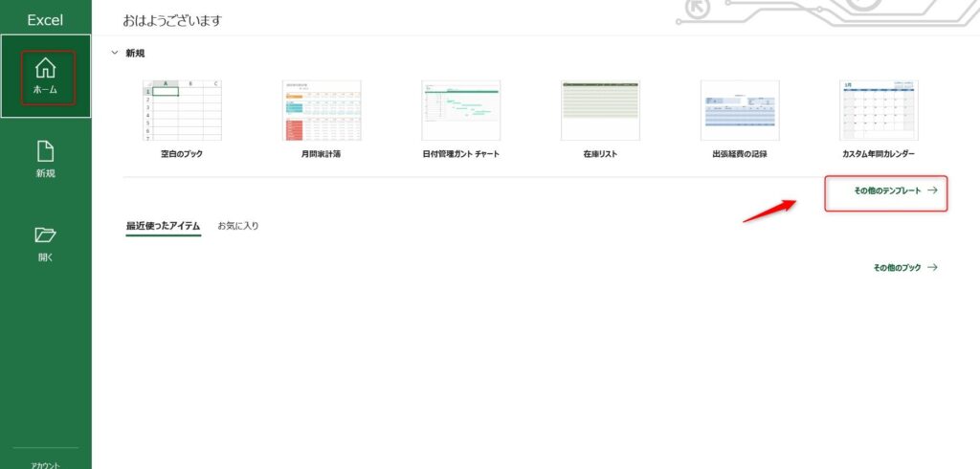Switch to お気に入り tab
Screen dimensions: 980x469
click(x=238, y=226)
